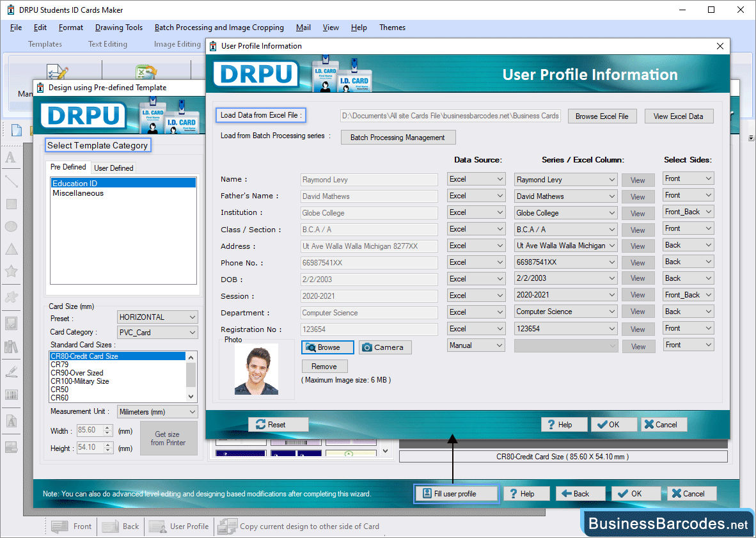Screen dimensions: 756x538
Task: Switch to User Defined tab
Action: 114,168
